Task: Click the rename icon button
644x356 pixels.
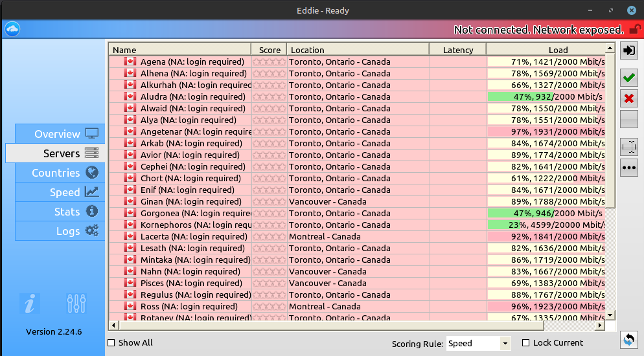Action: pos(628,147)
